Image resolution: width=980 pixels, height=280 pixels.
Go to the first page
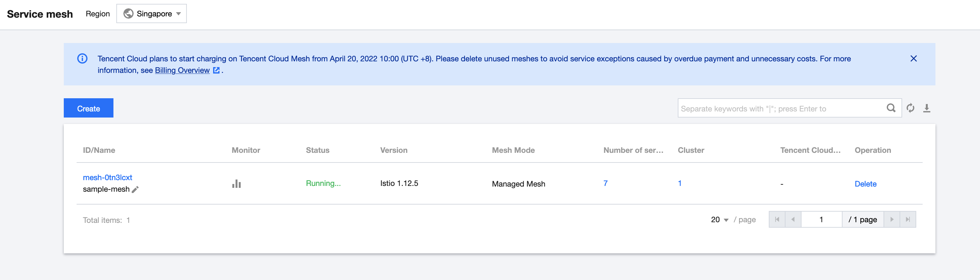(777, 219)
